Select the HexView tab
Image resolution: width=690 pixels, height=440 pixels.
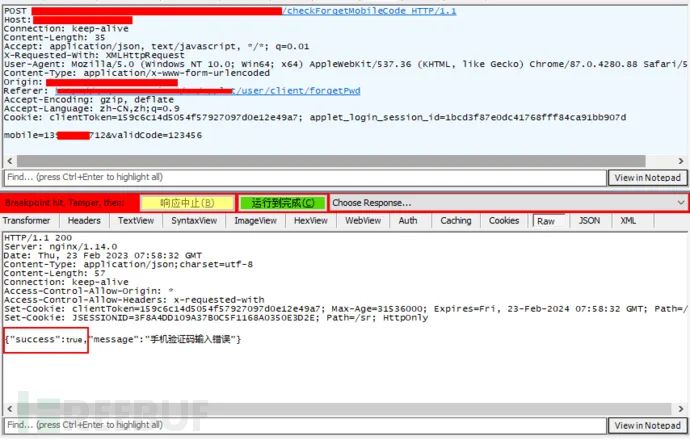(x=310, y=221)
